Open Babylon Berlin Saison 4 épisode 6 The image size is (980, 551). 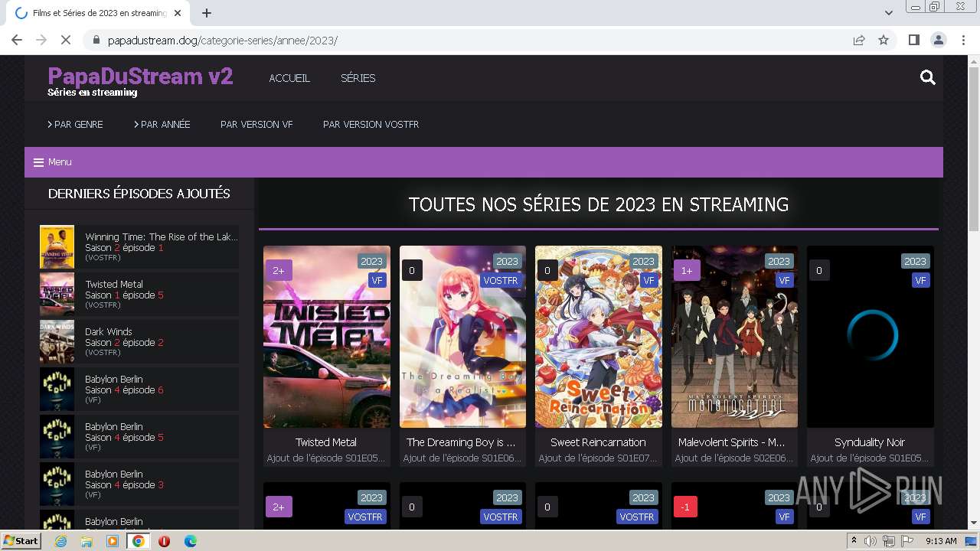click(x=139, y=389)
